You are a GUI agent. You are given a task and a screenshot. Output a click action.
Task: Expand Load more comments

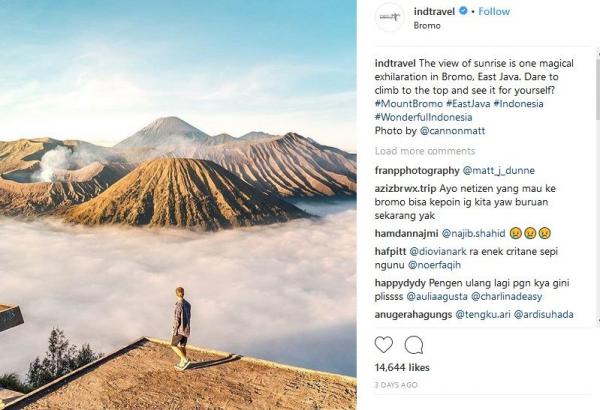point(425,151)
